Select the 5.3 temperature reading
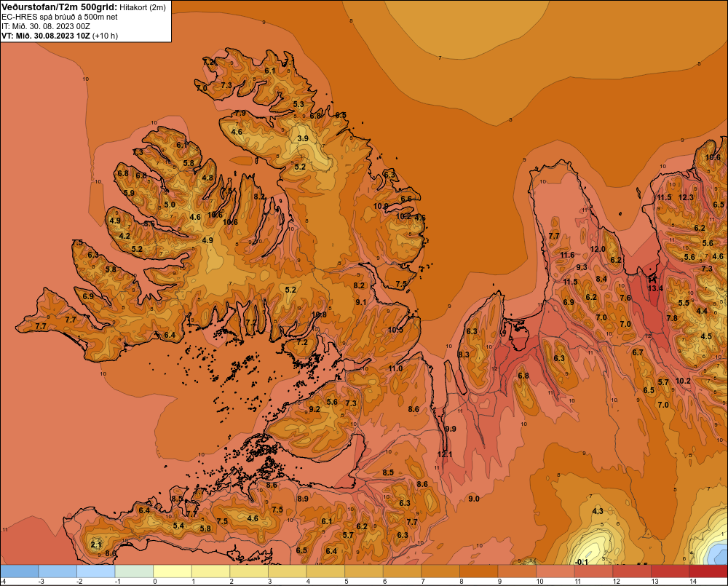 click(298, 105)
